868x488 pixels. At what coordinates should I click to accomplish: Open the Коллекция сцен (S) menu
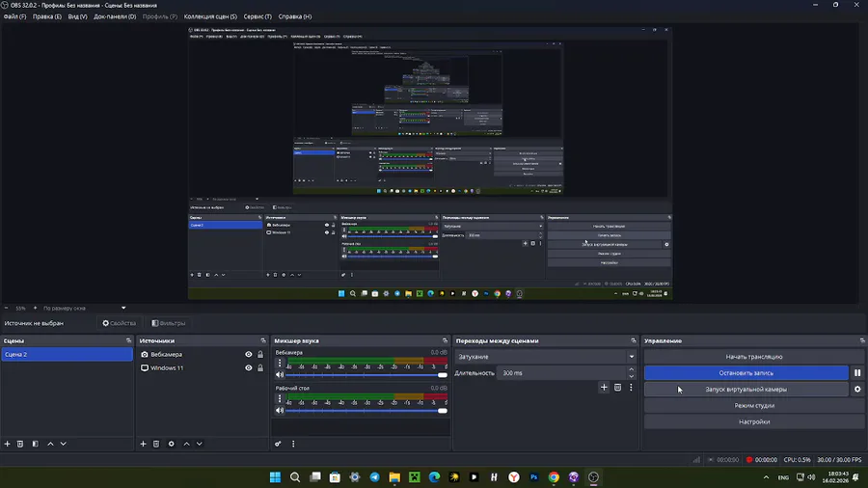point(210,16)
